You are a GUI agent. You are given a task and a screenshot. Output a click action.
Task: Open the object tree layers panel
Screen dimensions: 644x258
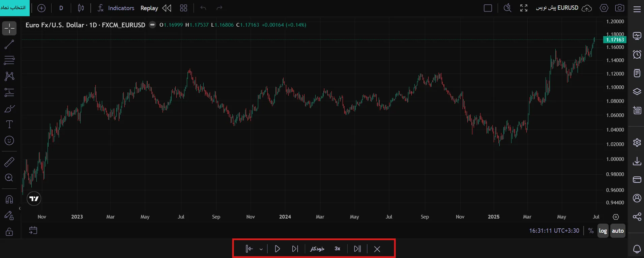pyautogui.click(x=637, y=92)
